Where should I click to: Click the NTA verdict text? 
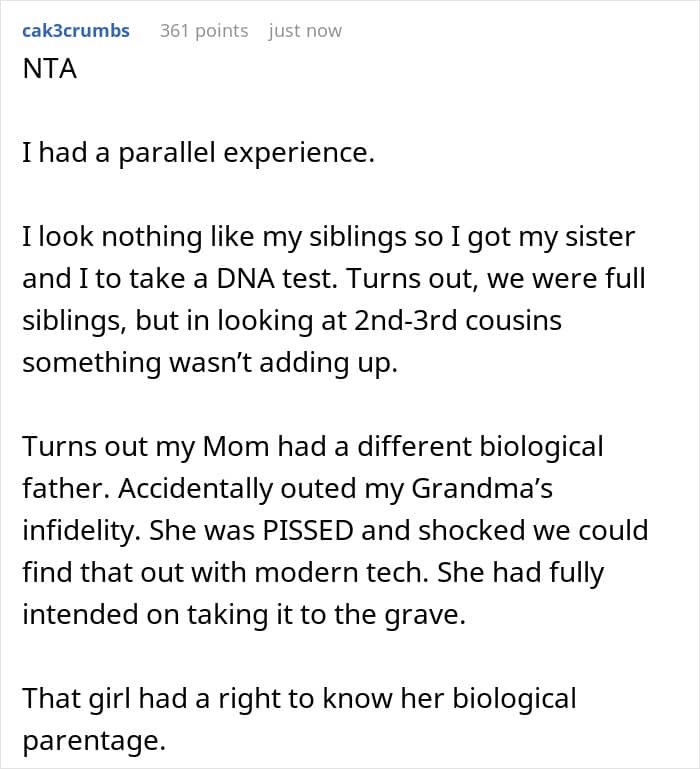pos(50,69)
